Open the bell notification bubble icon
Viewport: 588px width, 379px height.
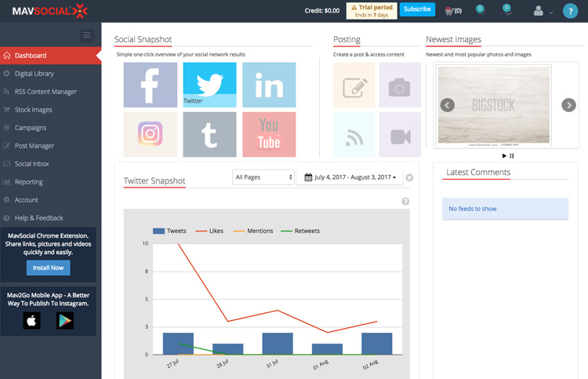[507, 9]
